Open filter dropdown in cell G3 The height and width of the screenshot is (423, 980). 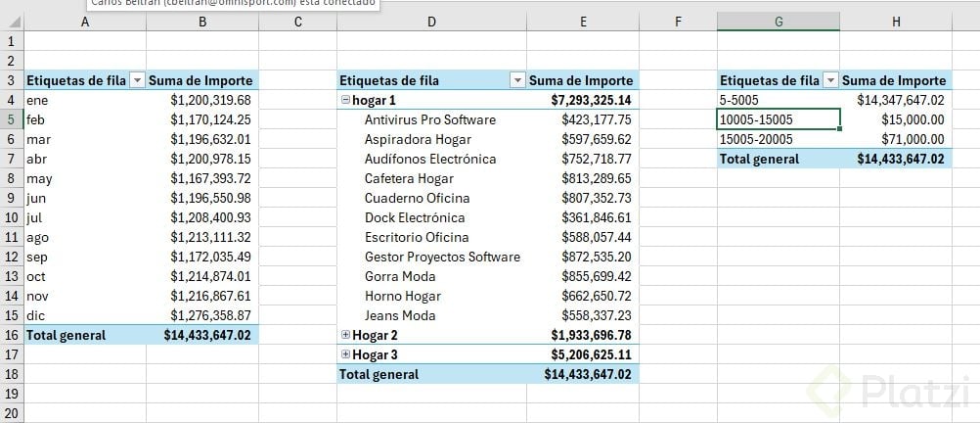click(x=830, y=80)
